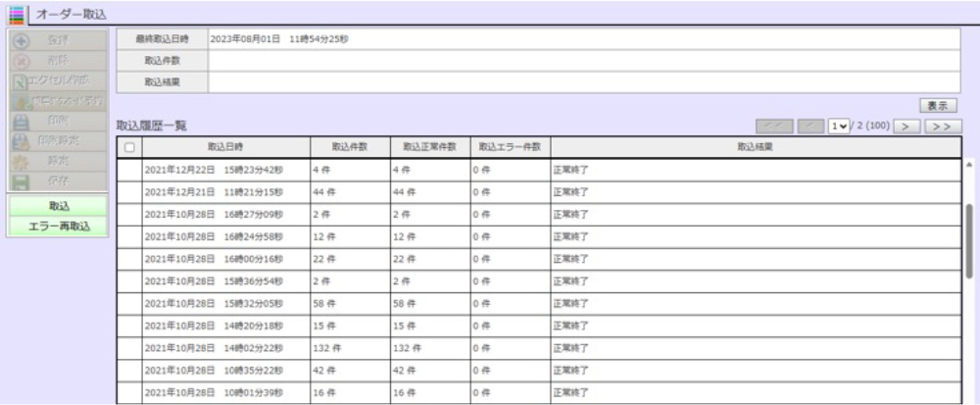Screen dimensions: 980x405
Task: Click the app logo icon beside オーダー取込
Action: [17, 14]
